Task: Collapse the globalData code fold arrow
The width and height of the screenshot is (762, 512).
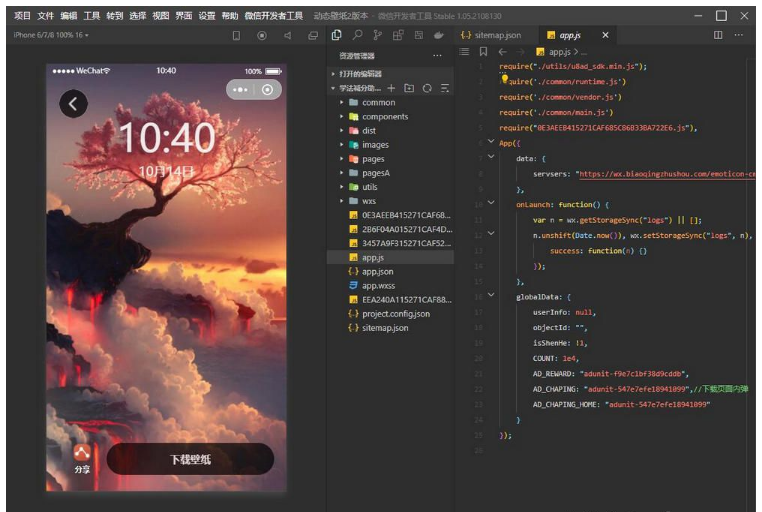Action: (490, 295)
